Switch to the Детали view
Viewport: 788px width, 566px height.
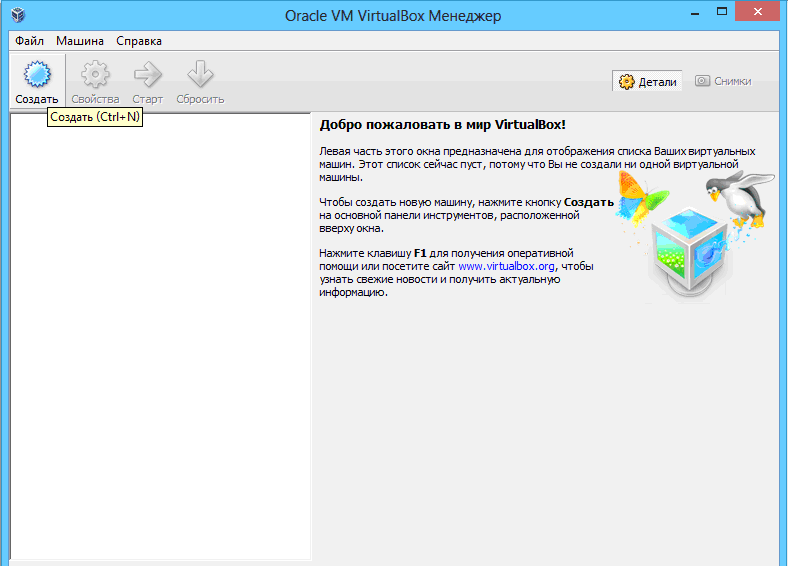pos(647,81)
